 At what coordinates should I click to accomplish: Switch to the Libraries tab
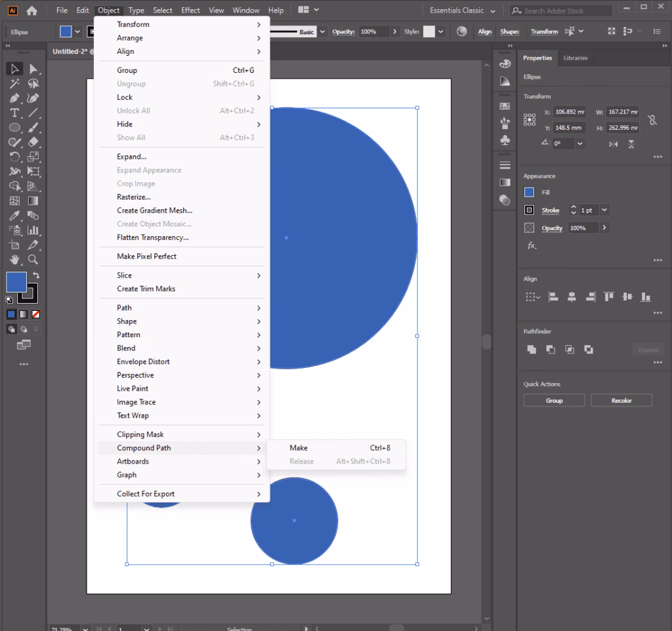tap(576, 58)
